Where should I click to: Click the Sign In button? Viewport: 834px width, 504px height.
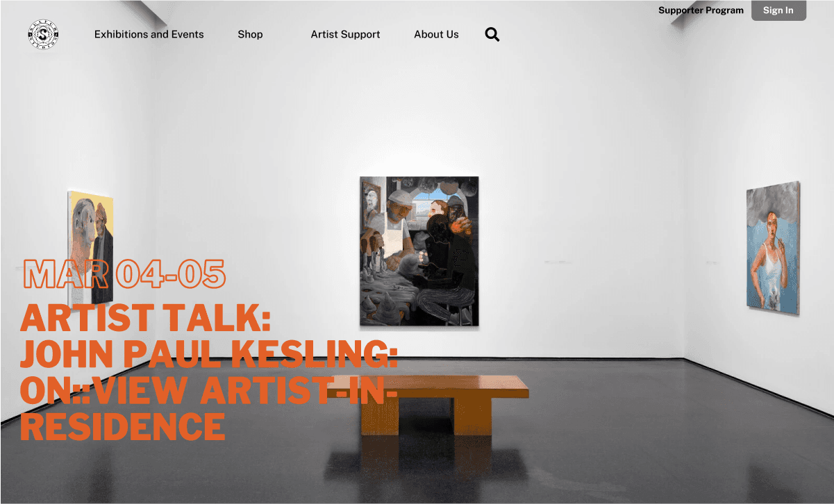(x=778, y=10)
